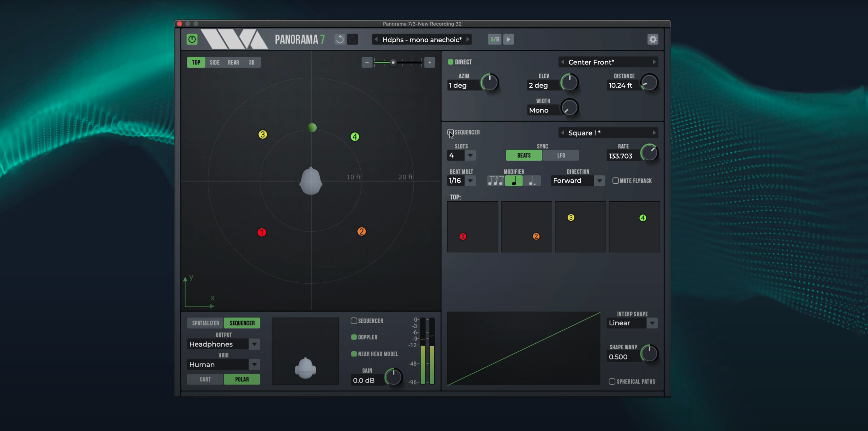Select POLAR coordinate mode
Viewport: 868px width, 431px height.
(242, 379)
